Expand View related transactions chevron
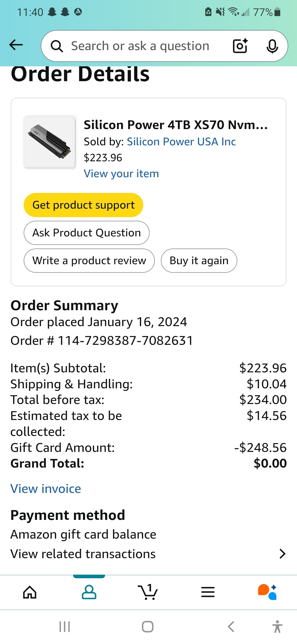 [282, 554]
